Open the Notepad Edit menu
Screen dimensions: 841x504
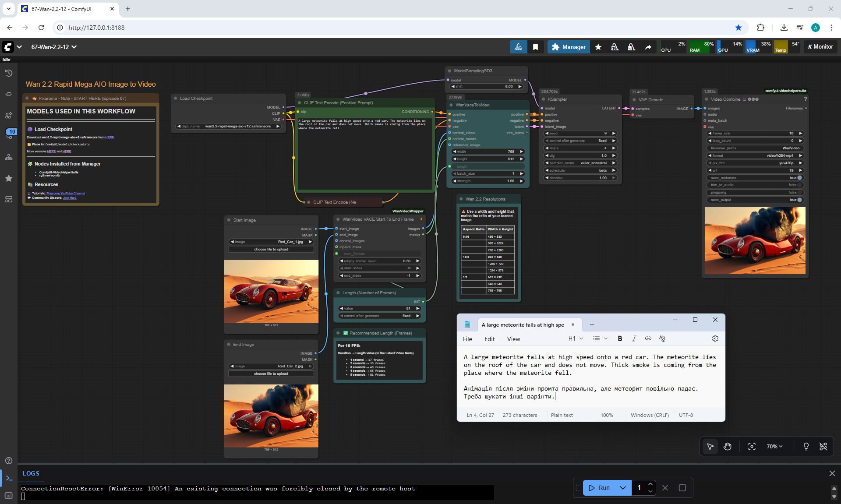[x=489, y=339]
